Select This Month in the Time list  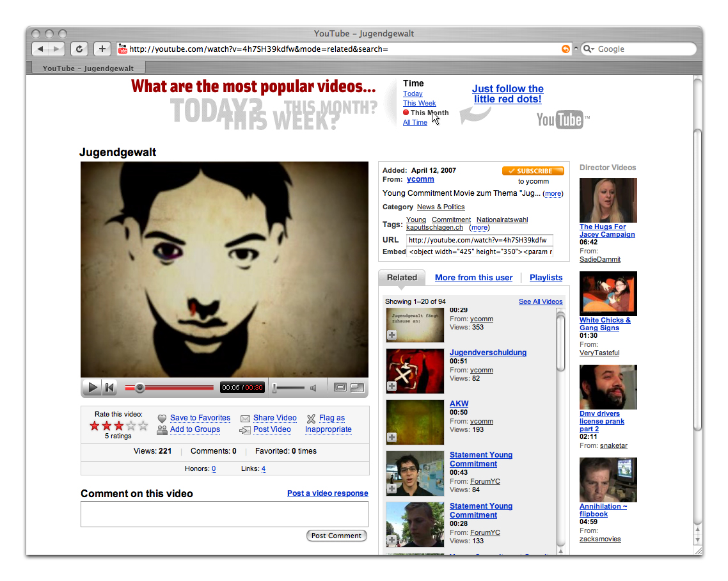429,113
